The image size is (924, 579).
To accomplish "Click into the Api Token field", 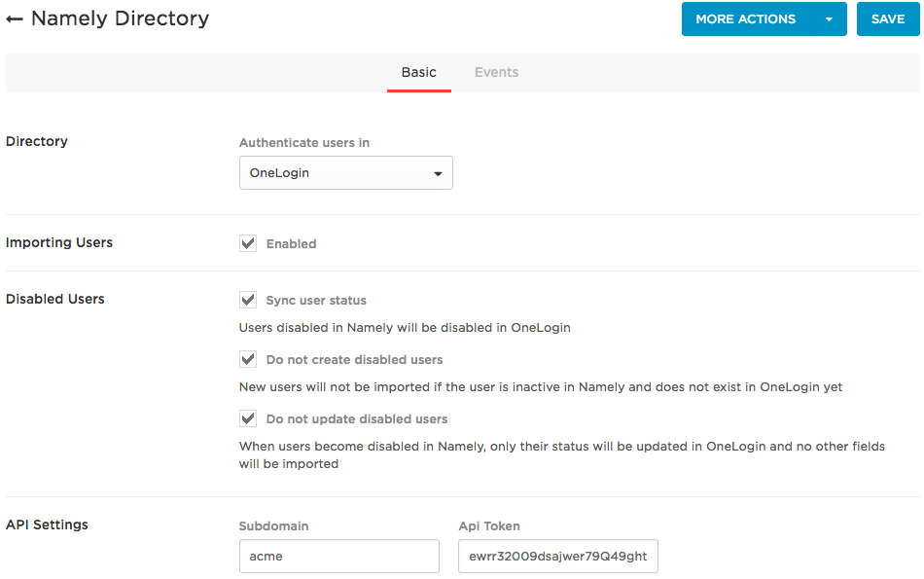I will click(558, 556).
